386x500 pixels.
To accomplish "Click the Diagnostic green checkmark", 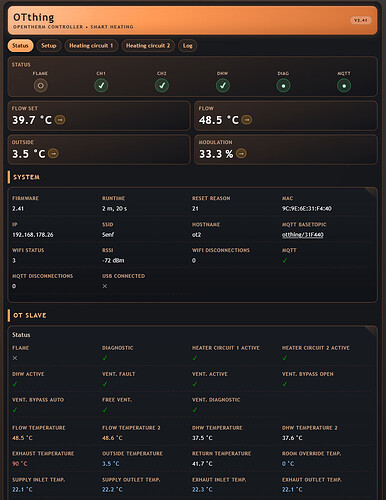I will click(x=105, y=358).
